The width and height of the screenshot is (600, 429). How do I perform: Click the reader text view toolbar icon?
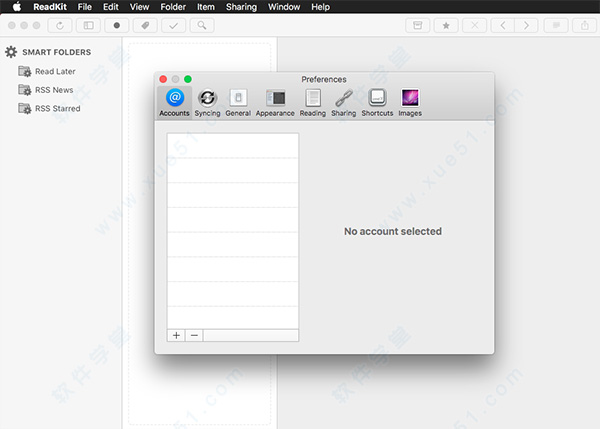pyautogui.click(x=556, y=26)
